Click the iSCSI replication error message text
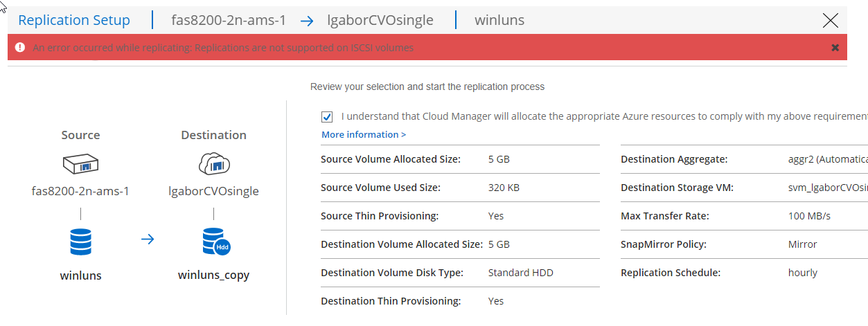Image resolution: width=868 pixels, height=326 pixels. pos(223,48)
